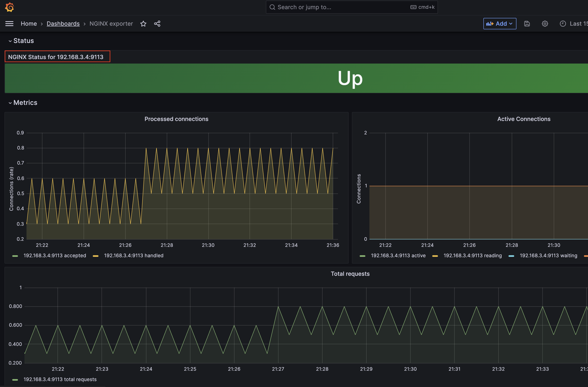Go to Home breadcrumb
This screenshot has height=387, width=588.
29,24
